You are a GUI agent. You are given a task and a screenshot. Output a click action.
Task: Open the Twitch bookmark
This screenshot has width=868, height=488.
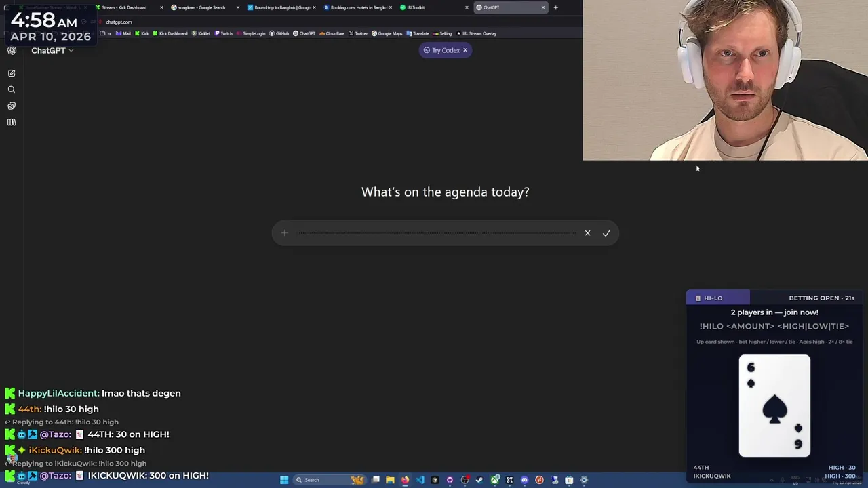coord(223,33)
